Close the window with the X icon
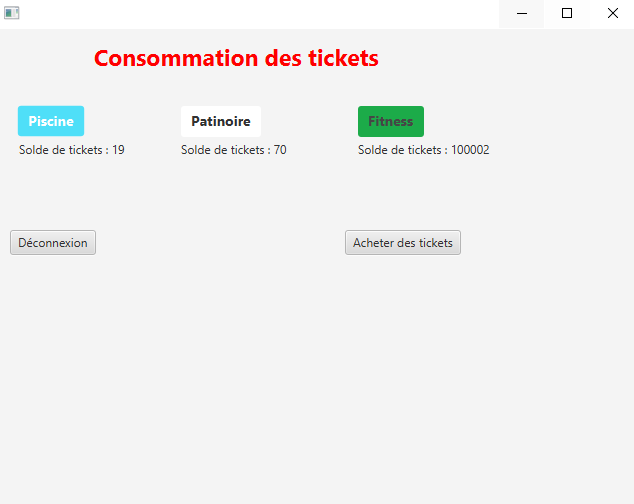The image size is (634, 504). 613,13
